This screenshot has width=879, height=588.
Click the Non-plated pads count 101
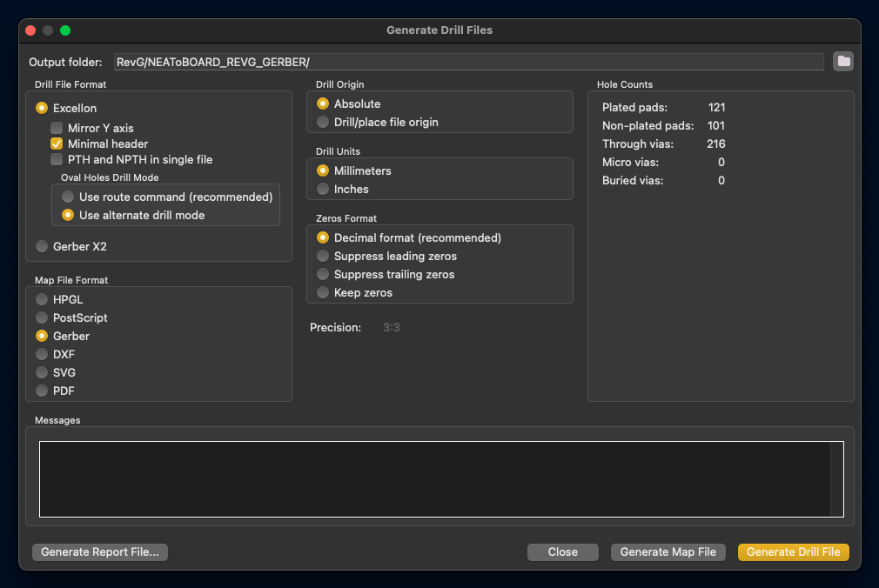pos(716,125)
